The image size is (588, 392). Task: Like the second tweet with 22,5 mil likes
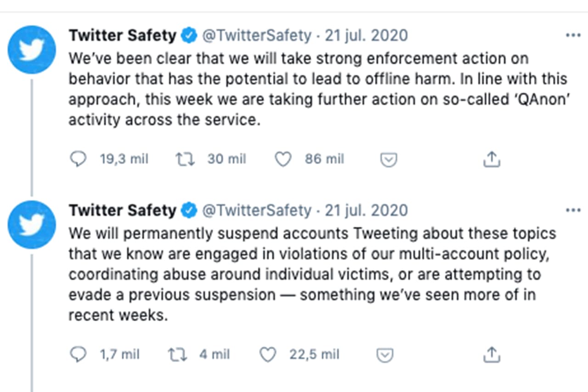[x=268, y=354]
